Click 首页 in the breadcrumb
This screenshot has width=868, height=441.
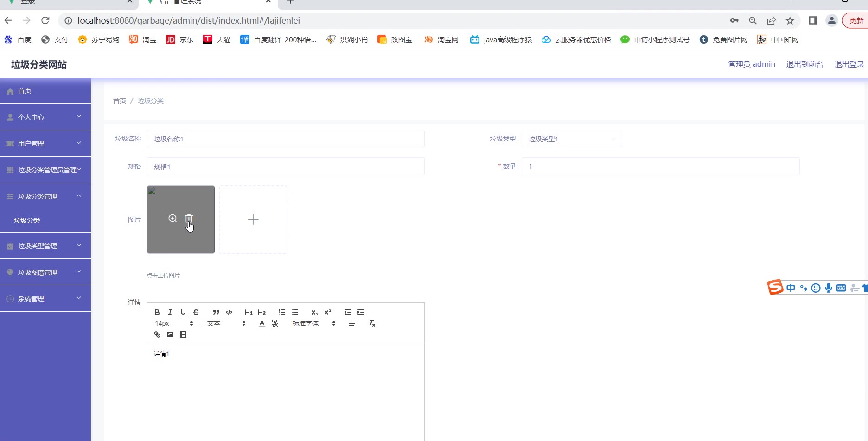(120, 101)
